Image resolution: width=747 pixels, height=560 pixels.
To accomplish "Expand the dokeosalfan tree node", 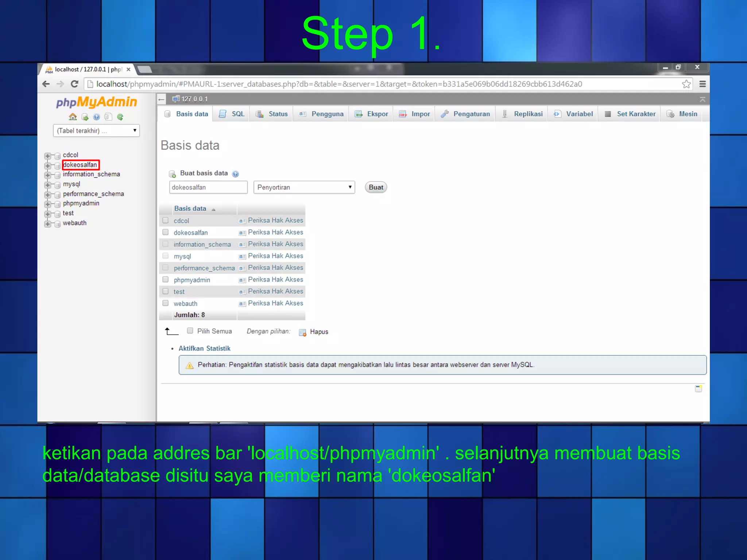I will [x=47, y=166].
